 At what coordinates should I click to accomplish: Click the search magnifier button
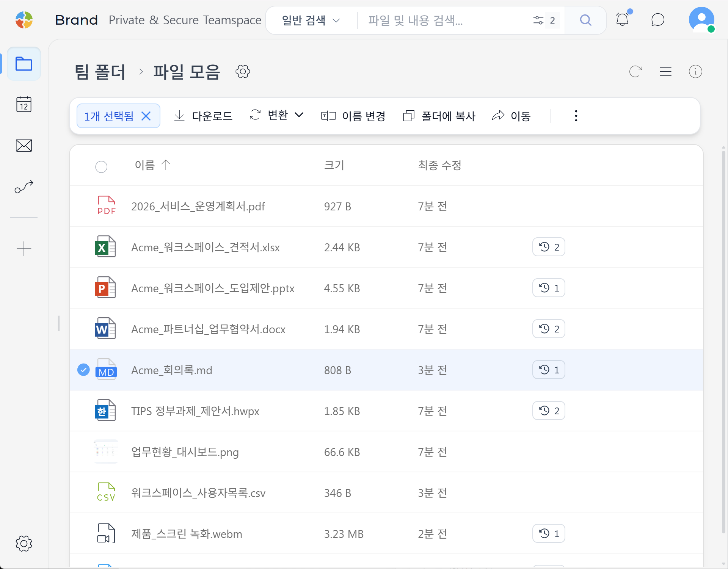(586, 20)
